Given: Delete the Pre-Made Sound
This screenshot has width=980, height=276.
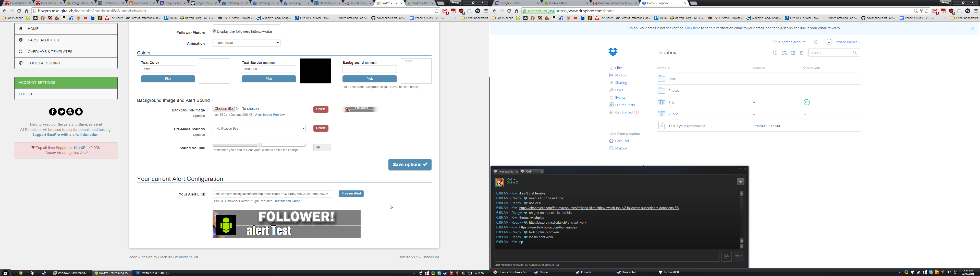Looking at the screenshot, I should 321,128.
